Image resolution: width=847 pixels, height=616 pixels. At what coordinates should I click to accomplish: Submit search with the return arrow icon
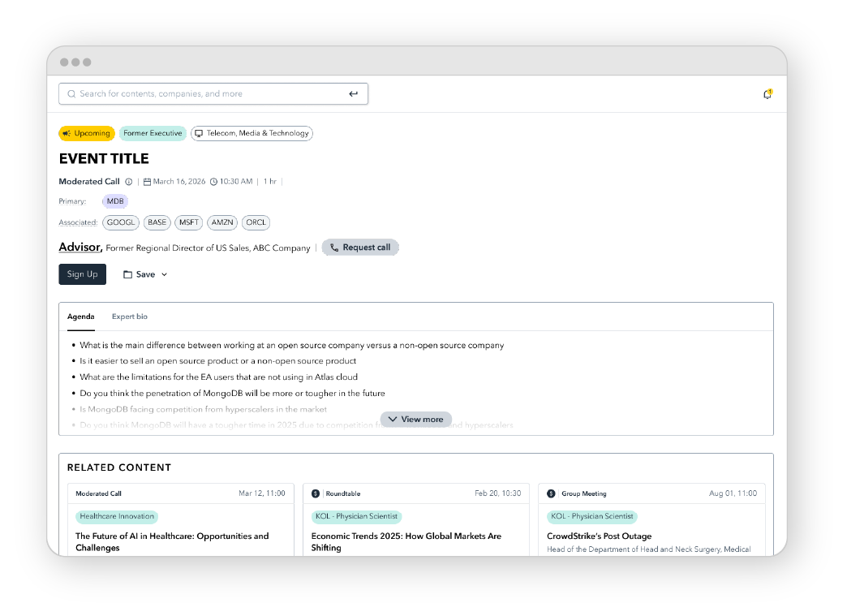[353, 94]
